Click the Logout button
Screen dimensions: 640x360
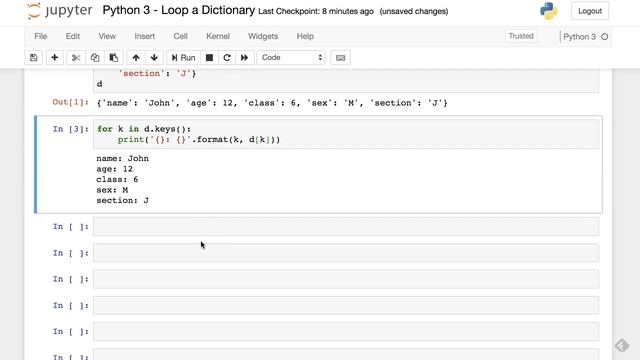point(590,11)
